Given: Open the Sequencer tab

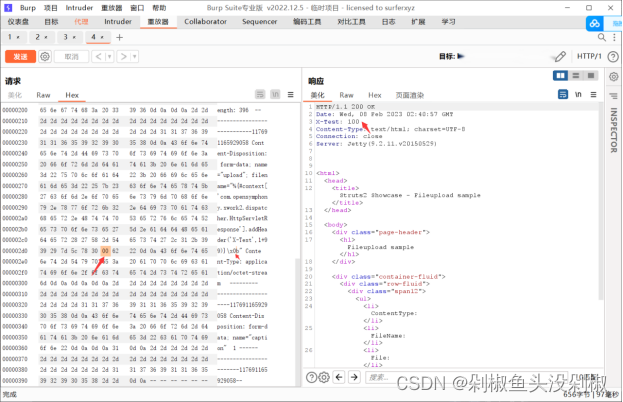Looking at the screenshot, I should pyautogui.click(x=259, y=21).
